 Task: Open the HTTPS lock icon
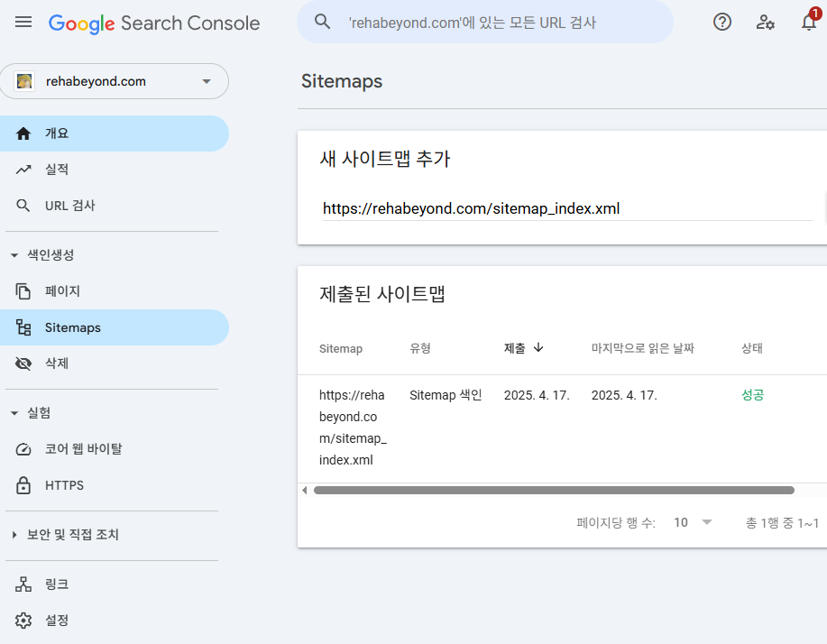coord(23,485)
